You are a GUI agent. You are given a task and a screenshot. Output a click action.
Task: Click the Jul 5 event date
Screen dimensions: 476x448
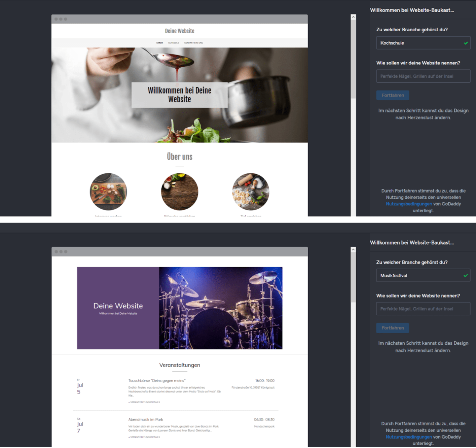[x=80, y=387]
